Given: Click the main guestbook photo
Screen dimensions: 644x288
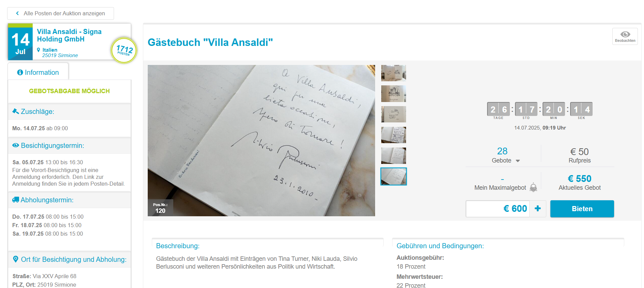Looking at the screenshot, I should point(261,140).
